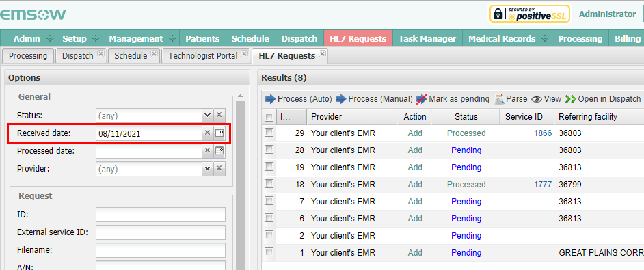Check the row for request 18
The height and width of the screenshot is (270, 644).
269,184
